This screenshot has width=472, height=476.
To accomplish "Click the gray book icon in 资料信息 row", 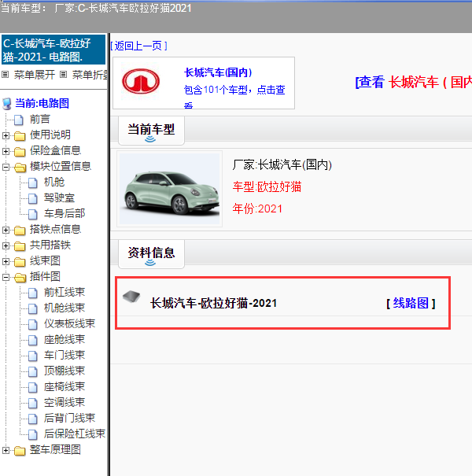I will (x=131, y=297).
